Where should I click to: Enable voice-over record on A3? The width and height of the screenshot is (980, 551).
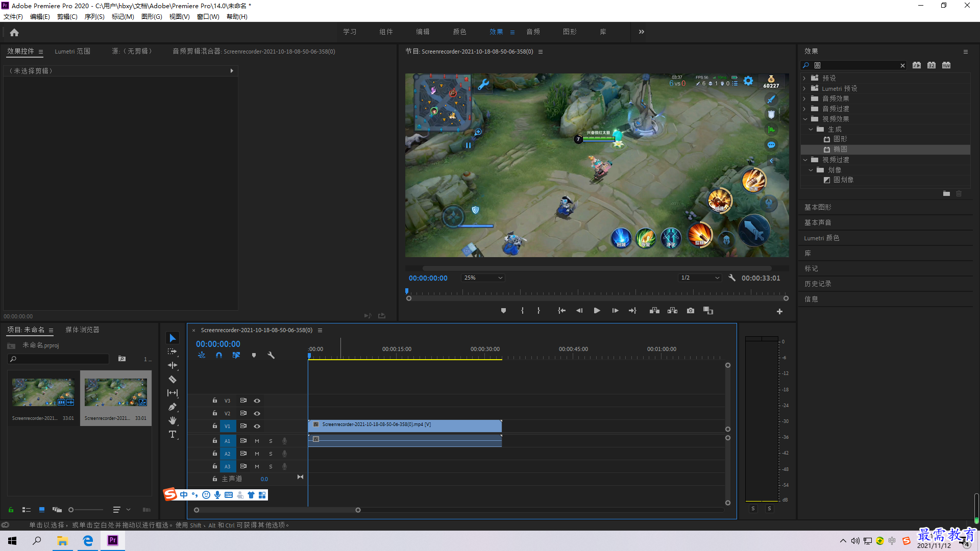tap(284, 466)
